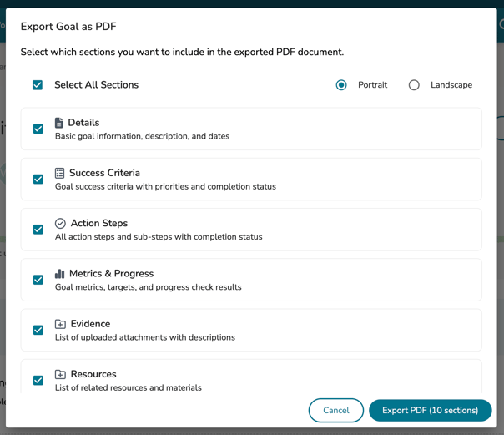Click the Action Steps section description text
504x435 pixels.
coord(159,237)
